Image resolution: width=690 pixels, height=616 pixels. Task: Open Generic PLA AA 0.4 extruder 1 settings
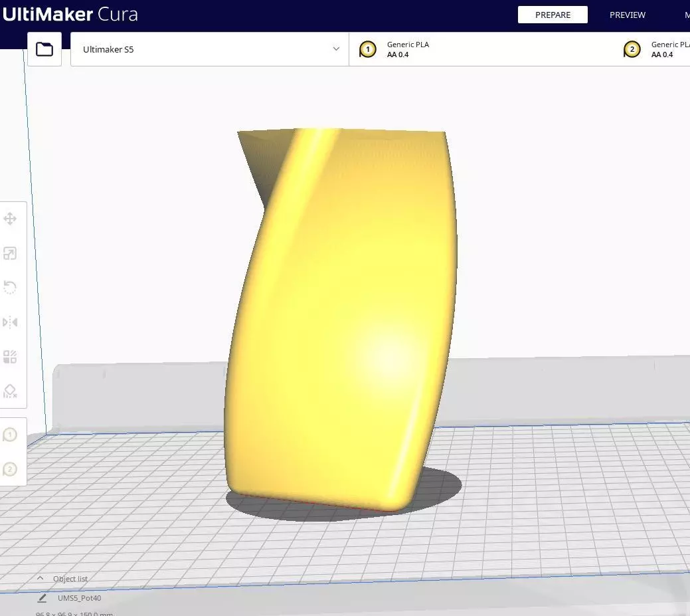point(481,49)
